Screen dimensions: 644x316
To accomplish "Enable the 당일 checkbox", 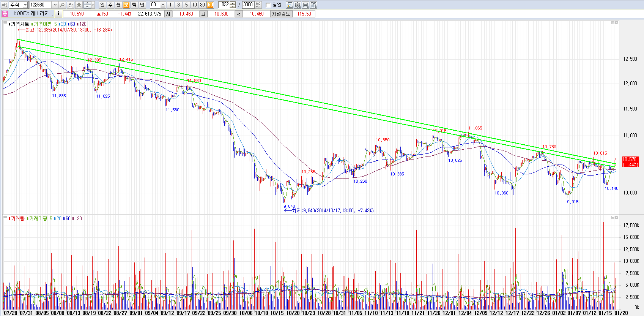I will click(268, 5).
